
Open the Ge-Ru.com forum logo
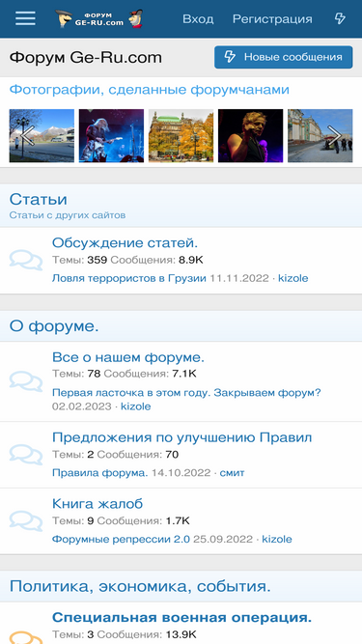(98, 19)
